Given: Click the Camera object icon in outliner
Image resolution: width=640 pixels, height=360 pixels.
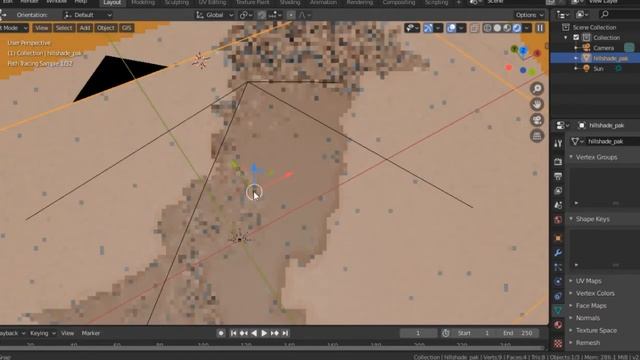Looking at the screenshot, I should point(587,48).
